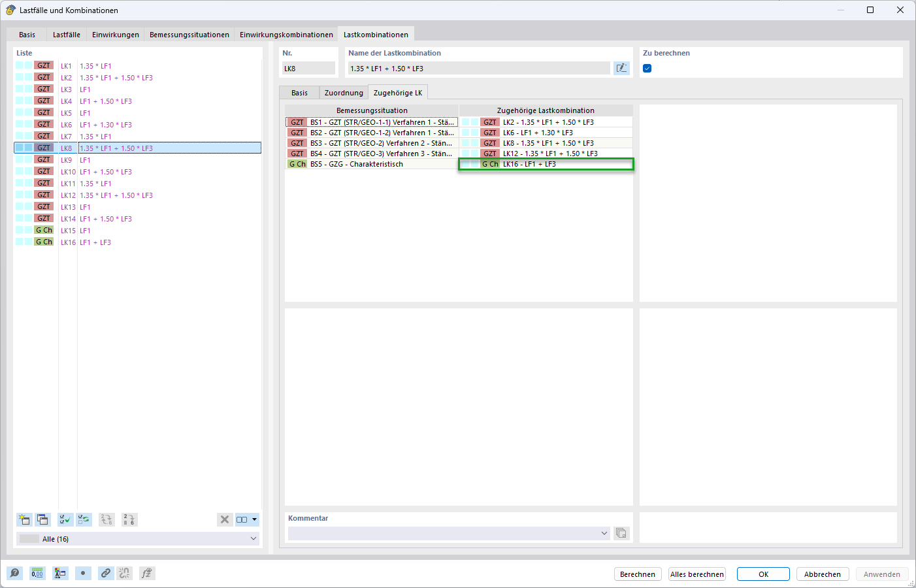Screen dimensions: 916x588
Task: Click the GZT badge of LK12 in list
Action: click(44, 195)
